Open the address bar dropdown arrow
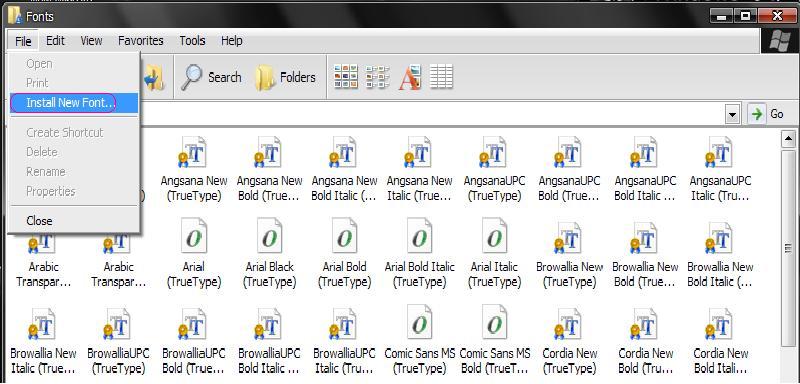800x384 pixels. (x=733, y=115)
